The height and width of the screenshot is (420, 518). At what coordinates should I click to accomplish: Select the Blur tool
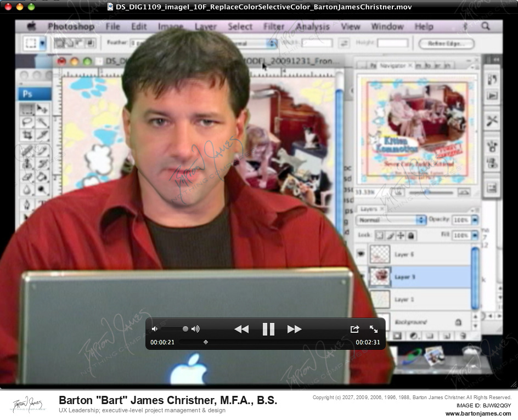pos(27,190)
